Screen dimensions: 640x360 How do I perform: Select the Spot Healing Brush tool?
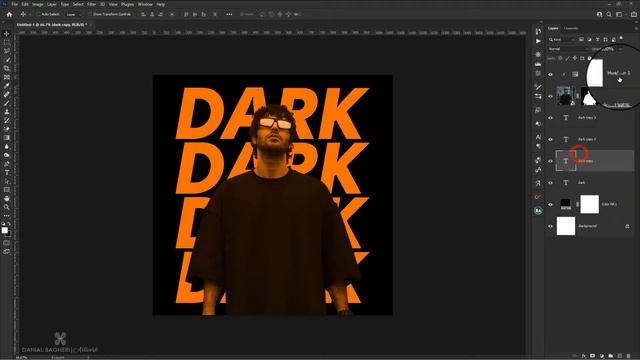tap(7, 94)
